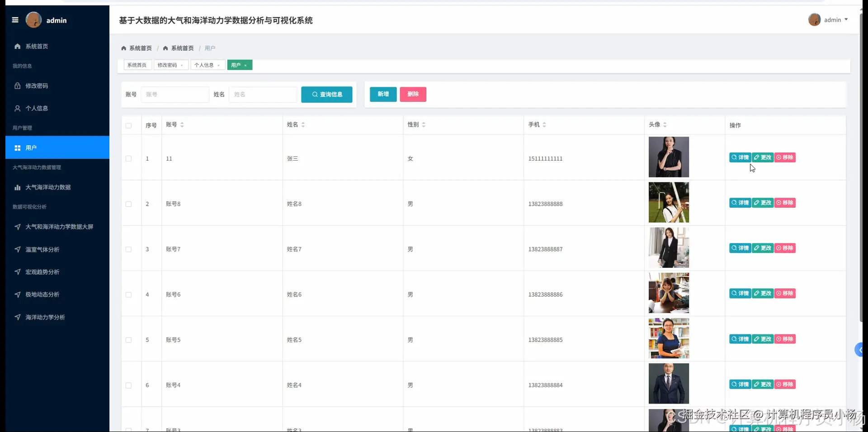
Task: Open 温室气体分析 sidebar item
Action: pyautogui.click(x=57, y=249)
